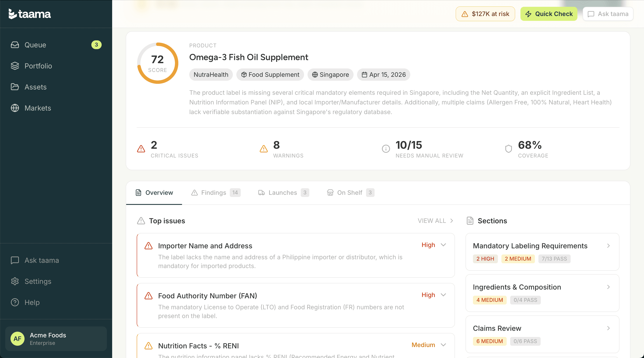Click the taama logo in the top left
Viewport: 644px width, 358px height.
pyautogui.click(x=30, y=14)
